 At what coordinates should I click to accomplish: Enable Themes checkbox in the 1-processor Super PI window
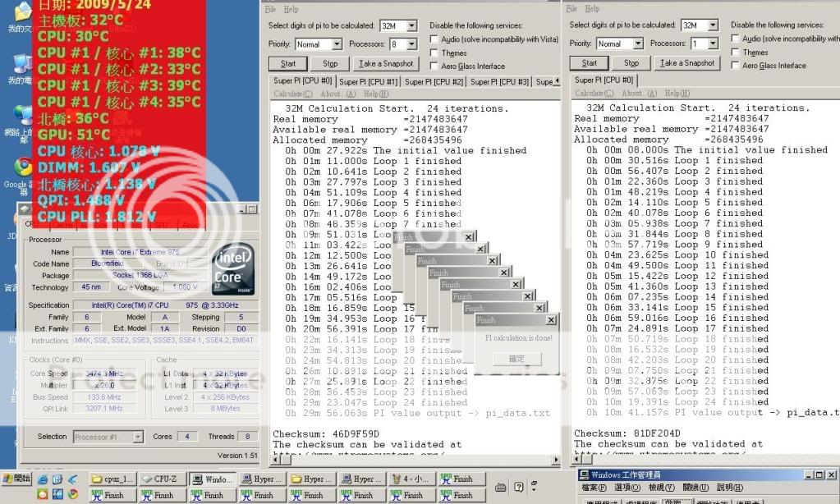coord(735,52)
